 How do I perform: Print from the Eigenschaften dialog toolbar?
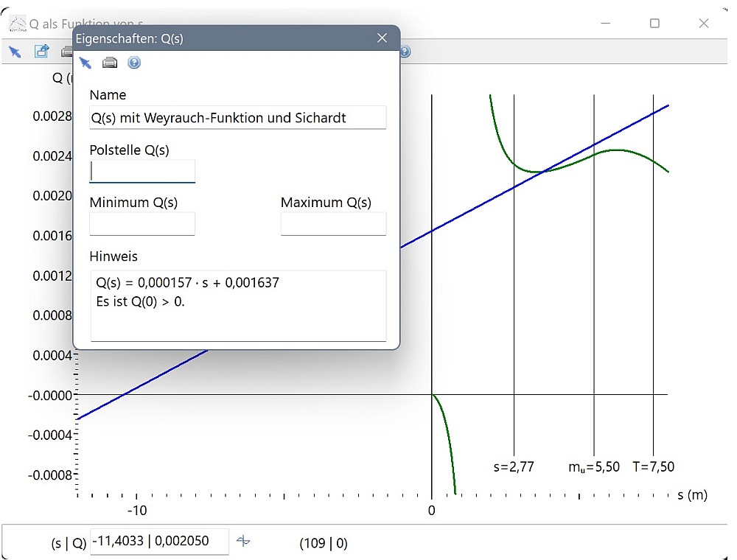click(110, 63)
